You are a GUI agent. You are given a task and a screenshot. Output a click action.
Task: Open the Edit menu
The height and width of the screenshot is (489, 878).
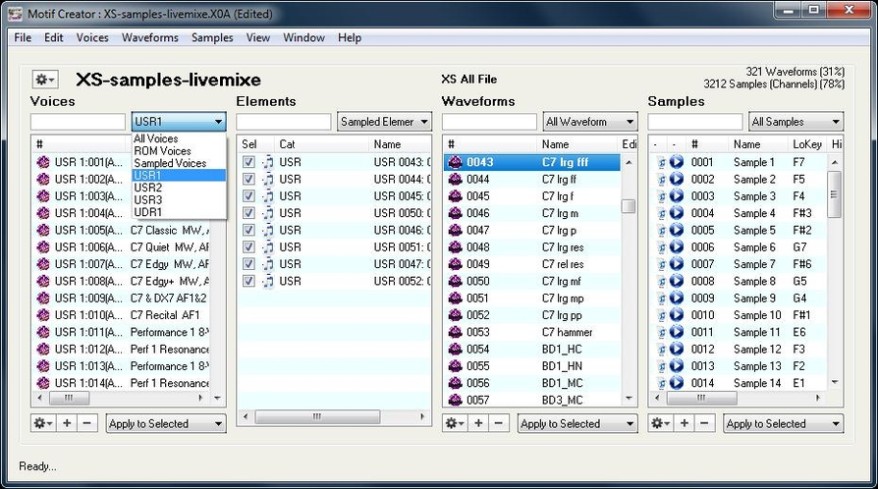coord(54,38)
